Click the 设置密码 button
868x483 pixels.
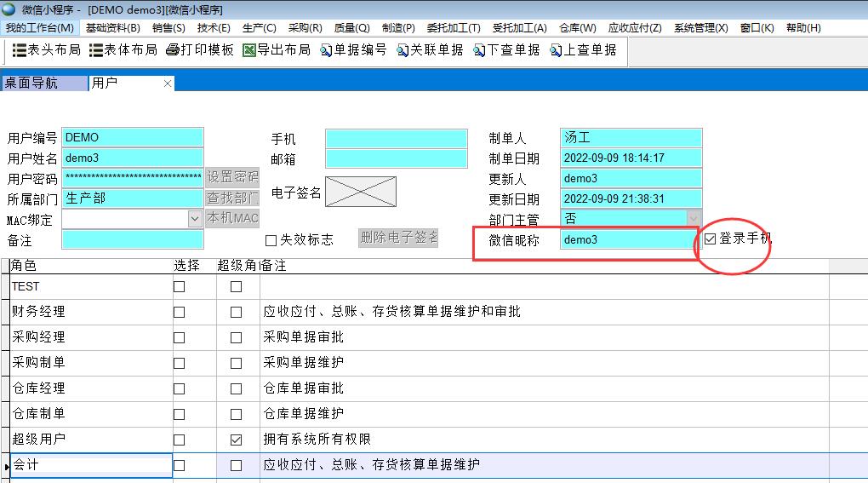coord(232,178)
